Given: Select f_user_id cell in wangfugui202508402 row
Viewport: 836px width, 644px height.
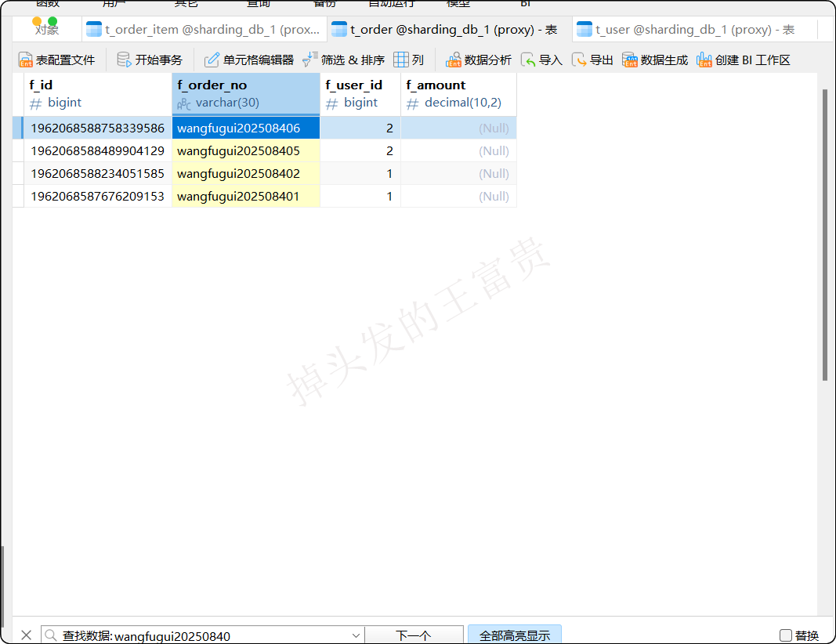Looking at the screenshot, I should coord(360,174).
